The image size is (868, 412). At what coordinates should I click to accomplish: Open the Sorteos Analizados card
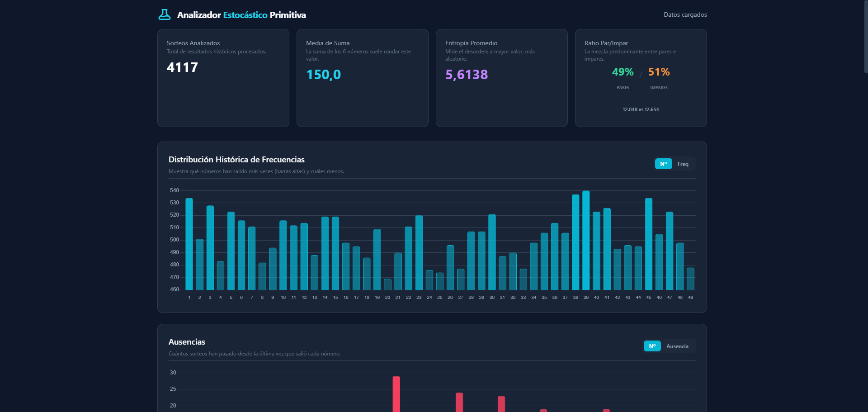click(x=223, y=78)
